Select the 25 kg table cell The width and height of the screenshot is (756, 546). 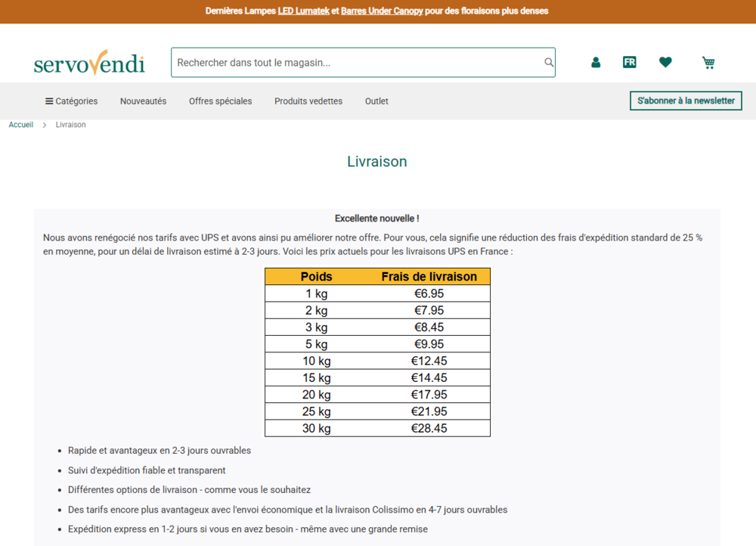[316, 411]
